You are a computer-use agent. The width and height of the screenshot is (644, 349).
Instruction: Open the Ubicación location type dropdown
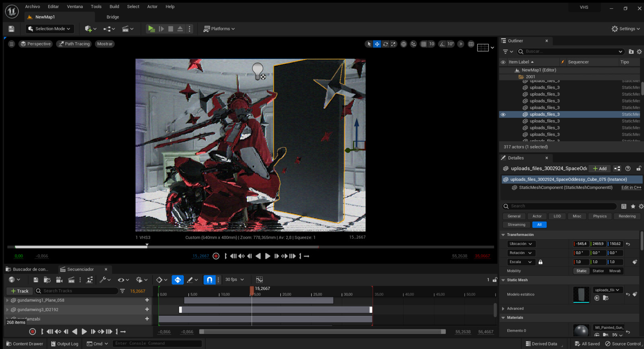[x=521, y=244]
